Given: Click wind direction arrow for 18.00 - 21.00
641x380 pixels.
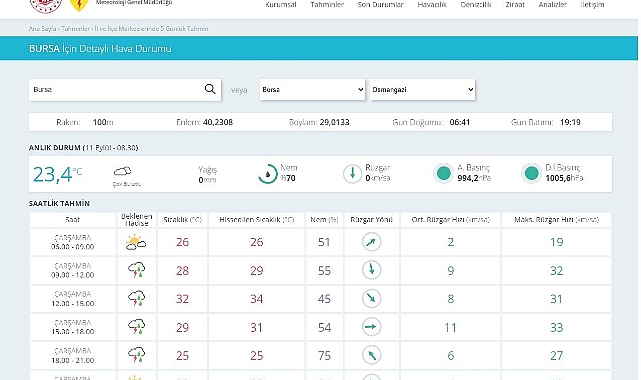Looking at the screenshot, I should click(371, 355).
